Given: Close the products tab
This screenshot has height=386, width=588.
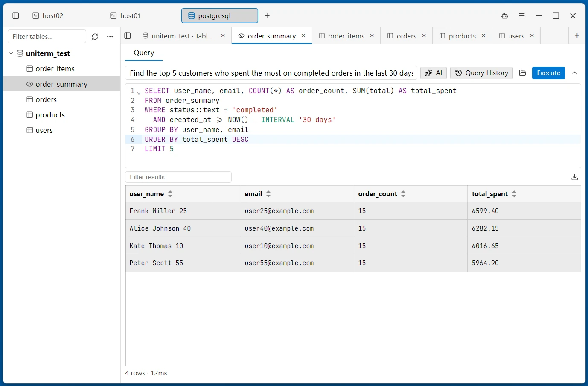Looking at the screenshot, I should click(x=483, y=36).
